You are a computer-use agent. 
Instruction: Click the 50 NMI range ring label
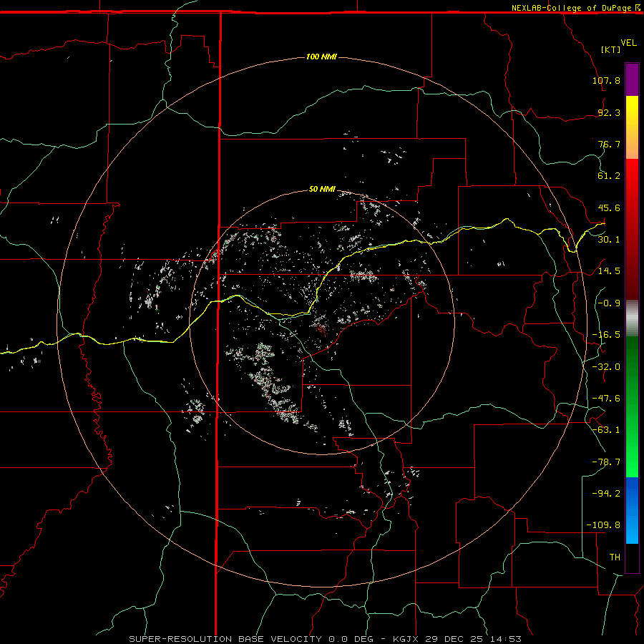pos(322,189)
